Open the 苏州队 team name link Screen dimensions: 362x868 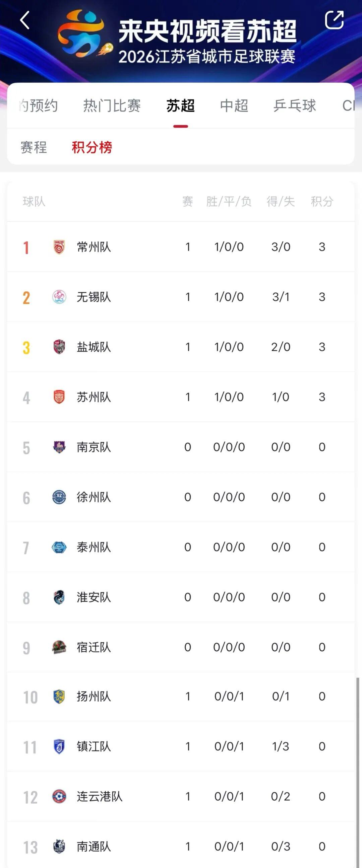[94, 397]
